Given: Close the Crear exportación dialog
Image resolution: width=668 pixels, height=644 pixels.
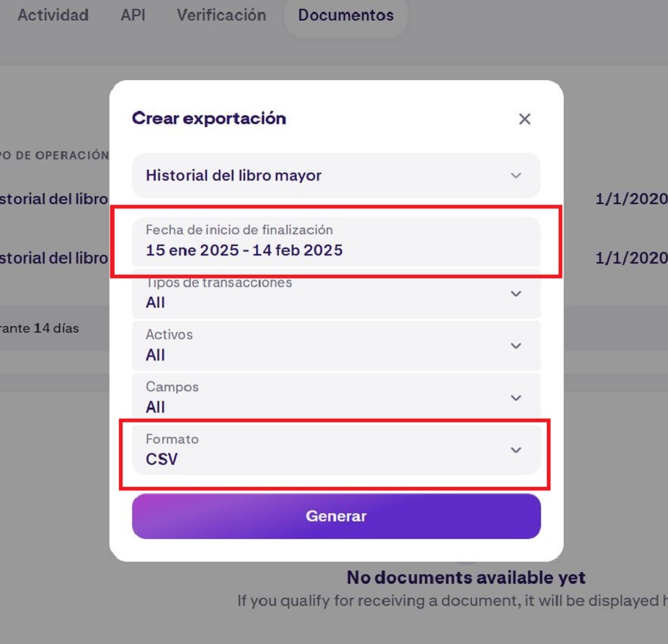Looking at the screenshot, I should coord(524,119).
